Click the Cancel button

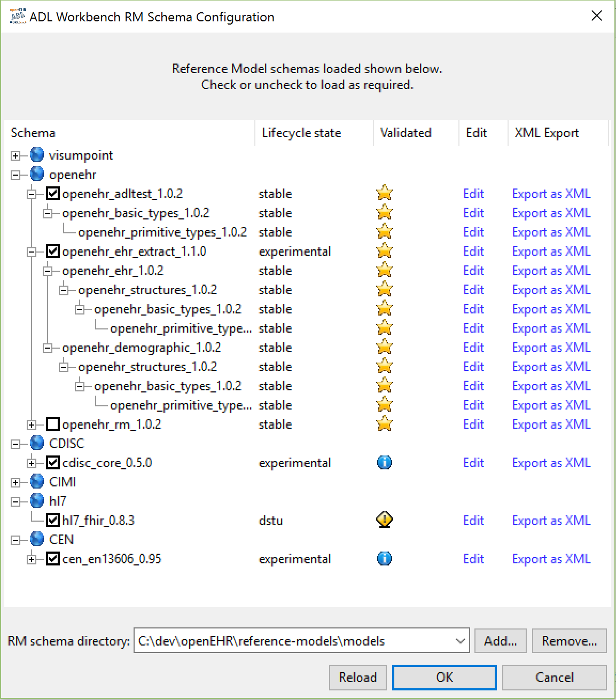point(555,677)
